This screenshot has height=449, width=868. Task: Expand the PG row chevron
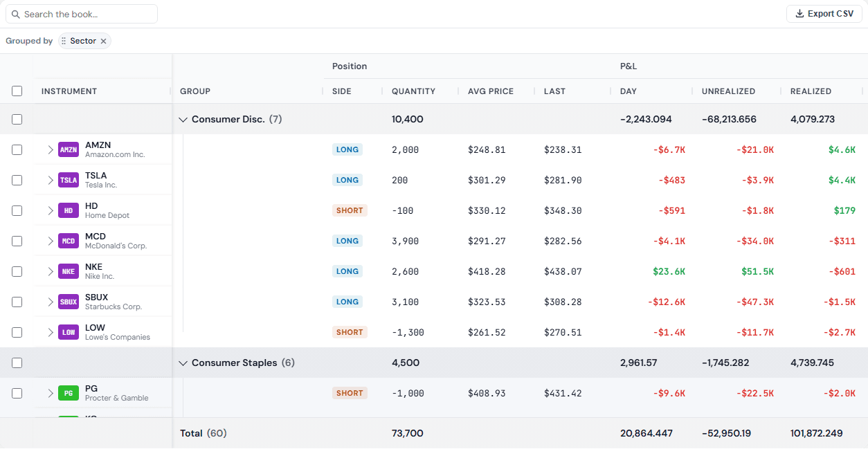pos(51,393)
